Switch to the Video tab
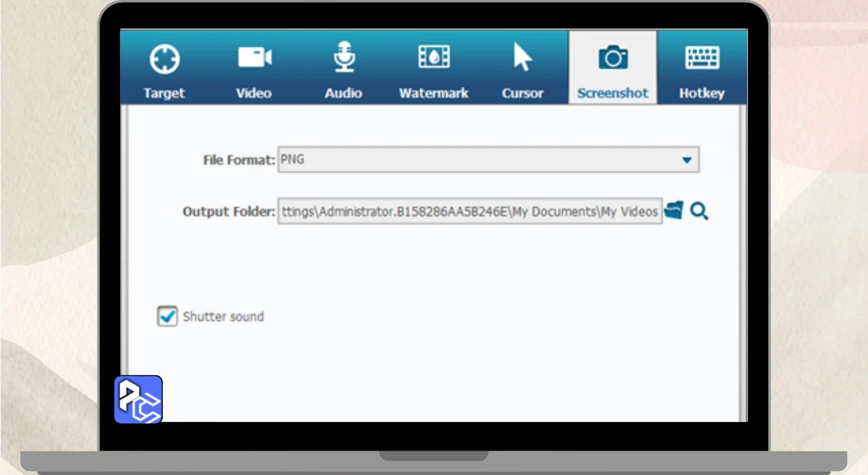 click(254, 68)
